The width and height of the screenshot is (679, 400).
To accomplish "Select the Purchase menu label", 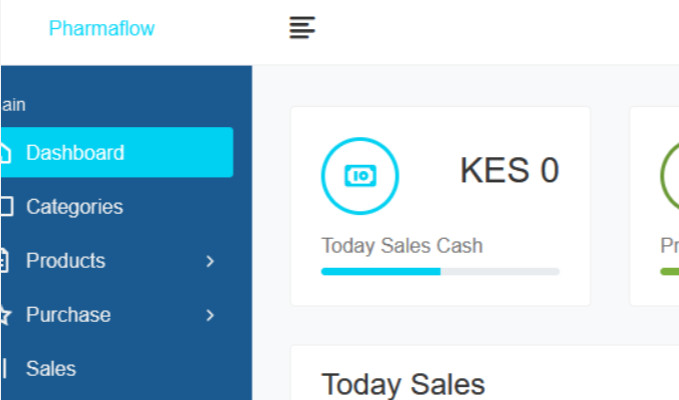I will pos(68,315).
